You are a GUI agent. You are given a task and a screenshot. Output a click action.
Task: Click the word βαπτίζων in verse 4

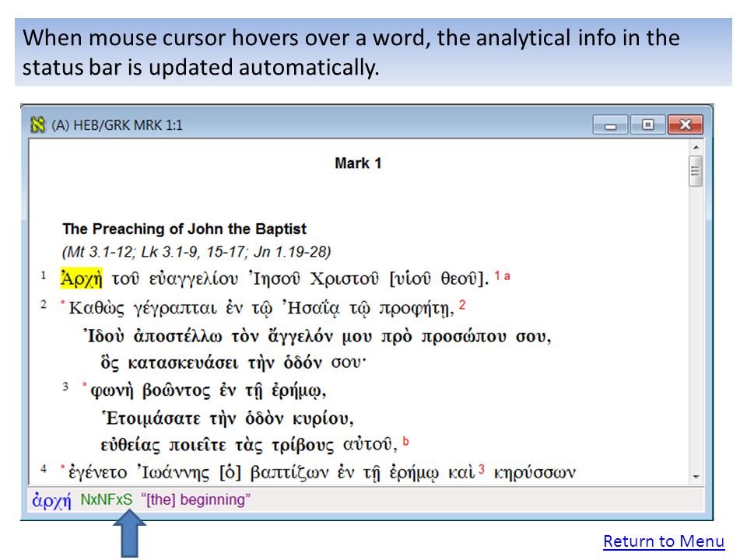click(x=289, y=472)
